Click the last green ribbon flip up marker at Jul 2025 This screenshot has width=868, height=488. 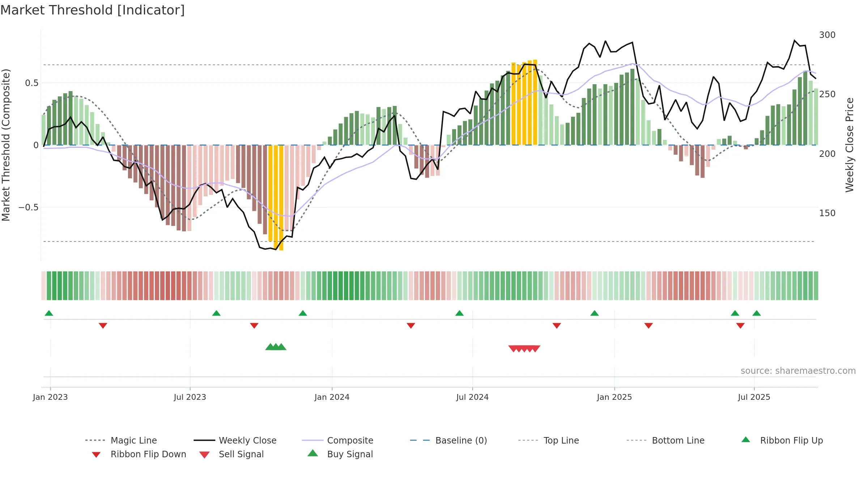pos(757,313)
